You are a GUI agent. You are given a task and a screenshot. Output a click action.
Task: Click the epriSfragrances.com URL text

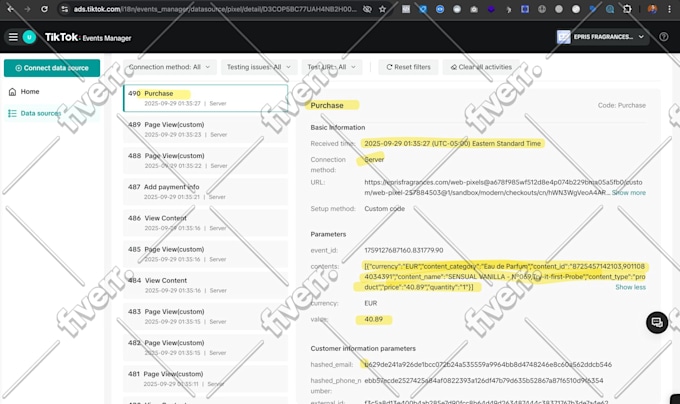503,187
